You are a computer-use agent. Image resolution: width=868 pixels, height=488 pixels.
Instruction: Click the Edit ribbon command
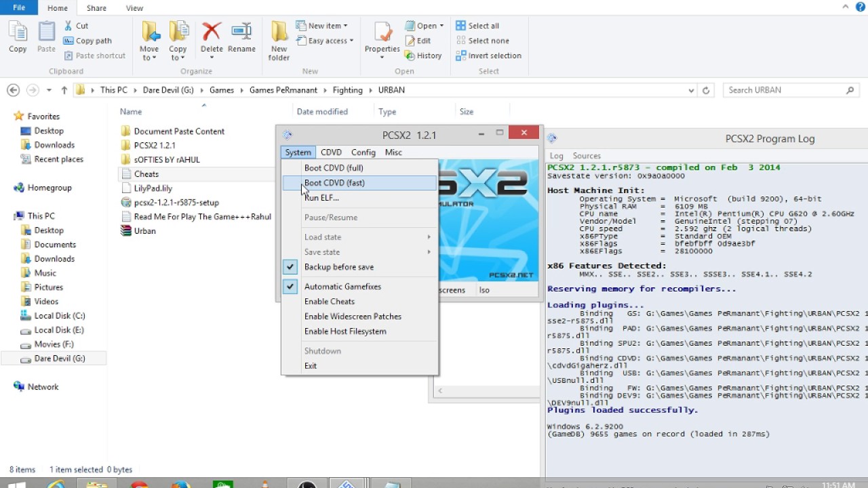click(x=418, y=41)
